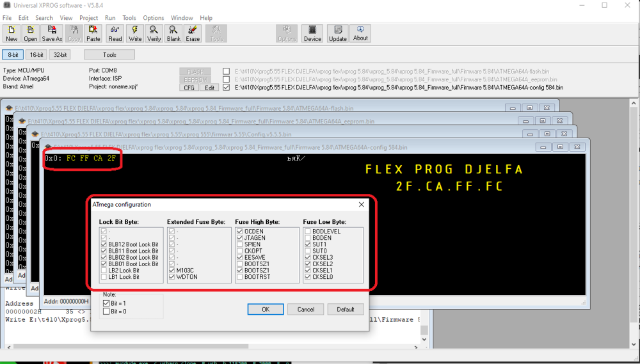
Task: Confirm ATmega configuration with OK
Action: pyautogui.click(x=266, y=310)
